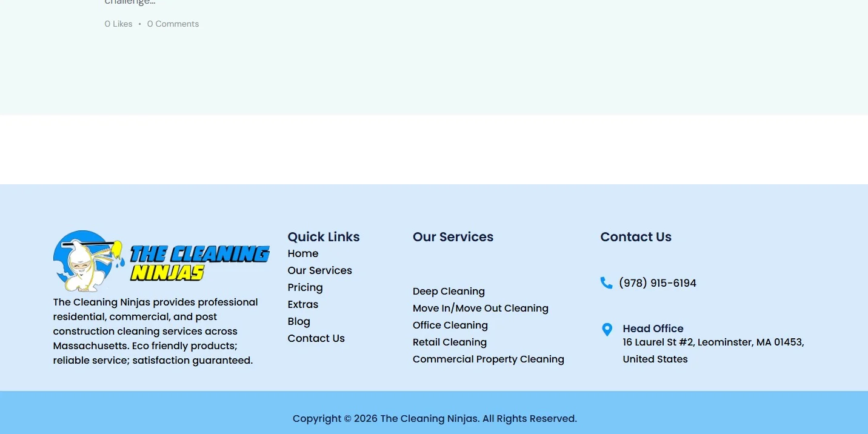Click the Contact Us column heading
868x434 pixels.
[636, 237]
